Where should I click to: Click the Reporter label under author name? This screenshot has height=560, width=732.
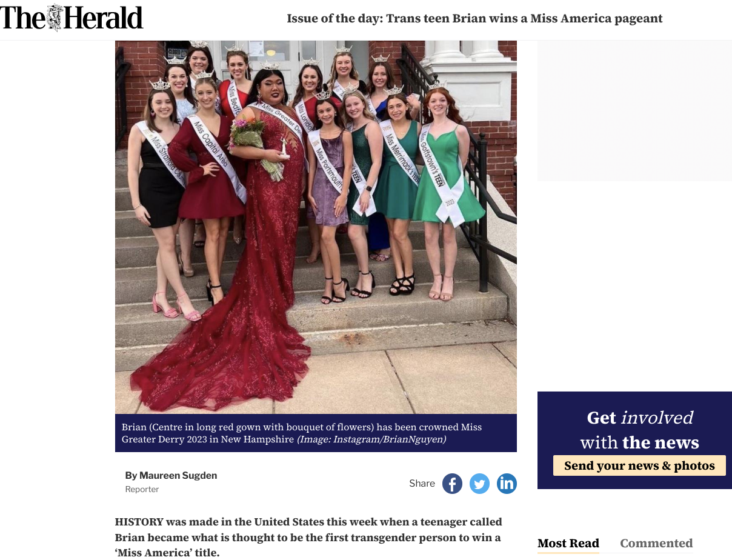142,489
